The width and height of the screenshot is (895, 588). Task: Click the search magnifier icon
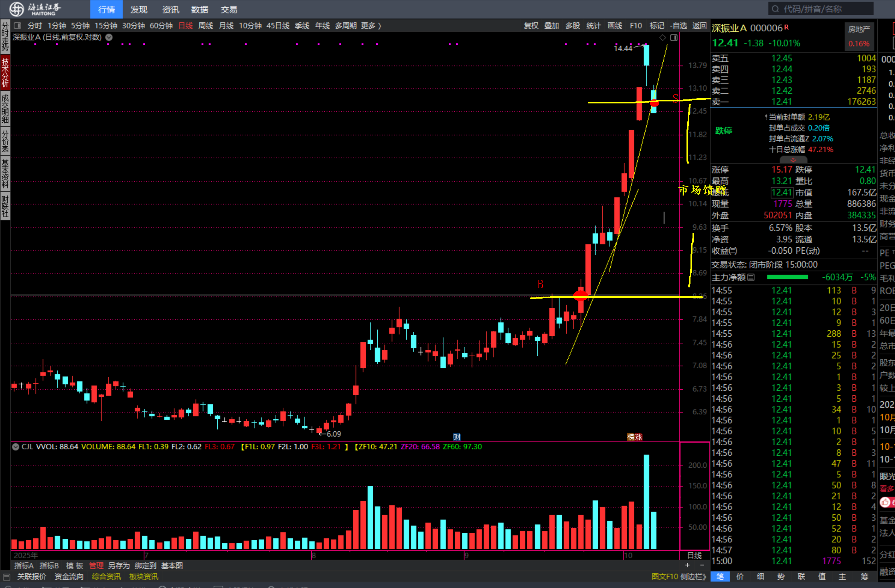775,9
